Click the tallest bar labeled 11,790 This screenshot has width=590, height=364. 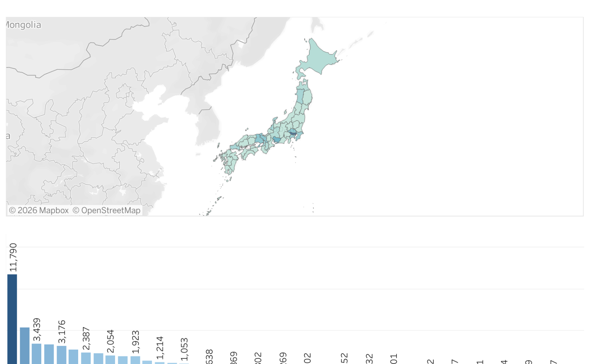pos(13,317)
